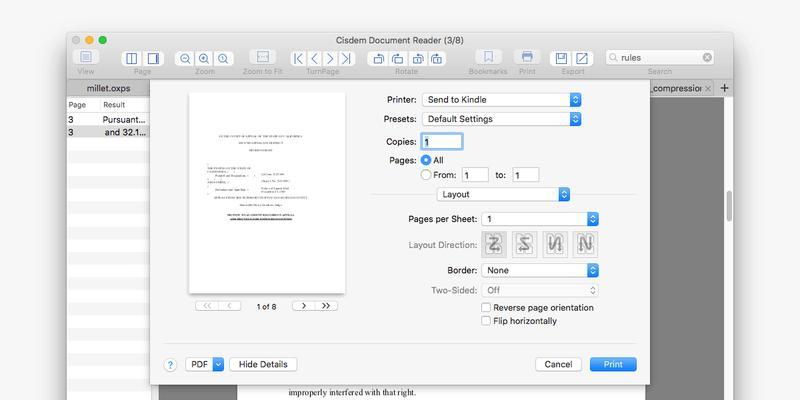Select the From page range radio

[x=426, y=175]
